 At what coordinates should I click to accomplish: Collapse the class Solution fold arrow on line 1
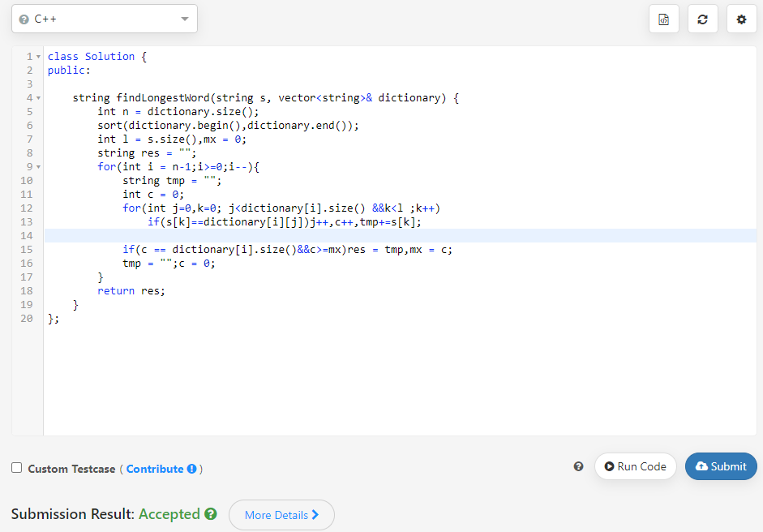pyautogui.click(x=38, y=57)
